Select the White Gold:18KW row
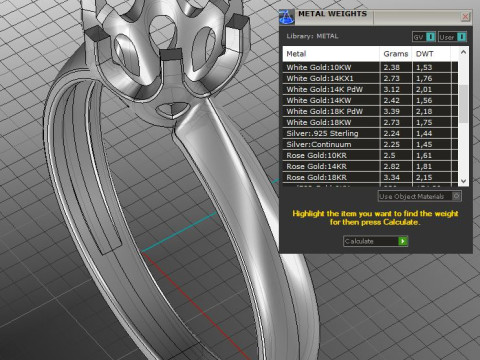 click(x=370, y=122)
